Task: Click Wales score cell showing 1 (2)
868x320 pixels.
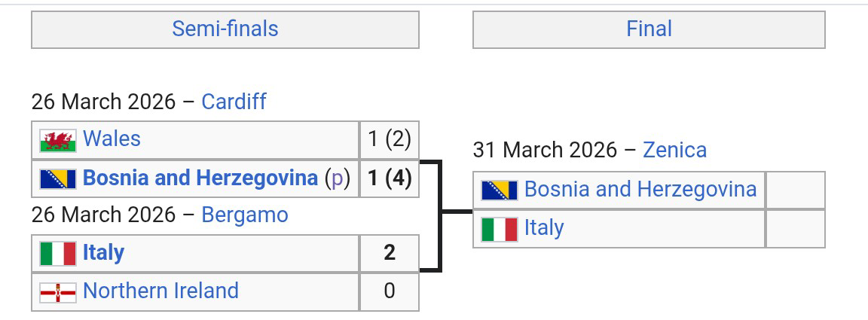Action: [x=389, y=139]
